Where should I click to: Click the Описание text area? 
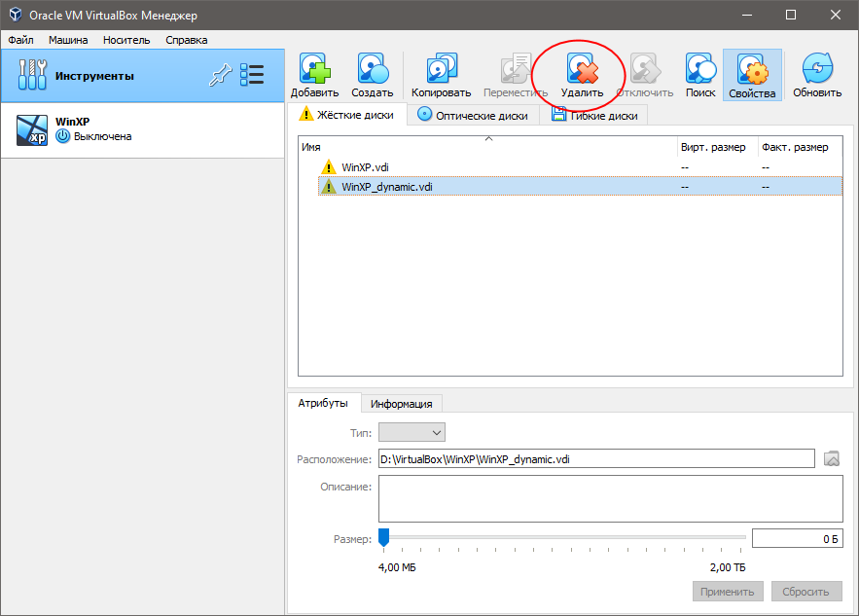point(610,498)
